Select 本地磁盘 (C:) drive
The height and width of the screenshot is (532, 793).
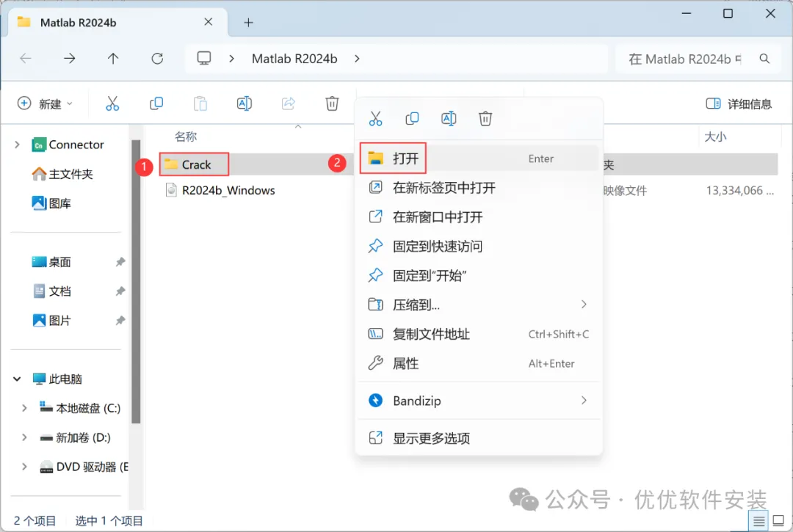(x=80, y=408)
